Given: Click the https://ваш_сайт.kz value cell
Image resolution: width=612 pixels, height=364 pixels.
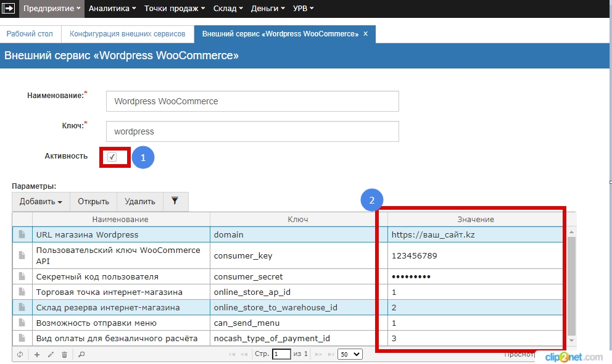Looking at the screenshot, I should click(x=476, y=234).
